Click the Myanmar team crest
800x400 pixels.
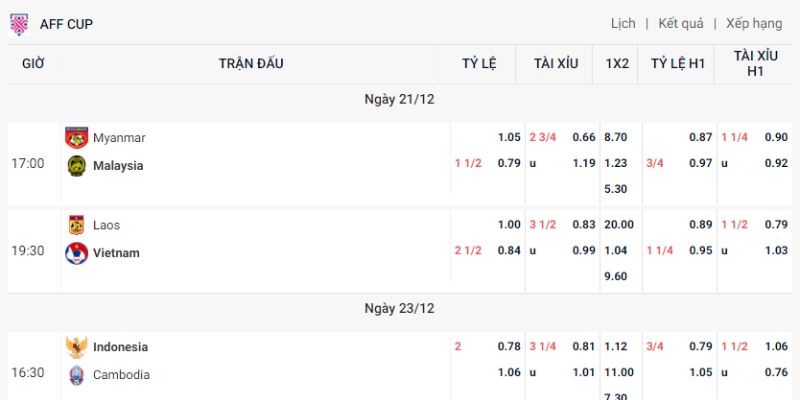(77, 138)
